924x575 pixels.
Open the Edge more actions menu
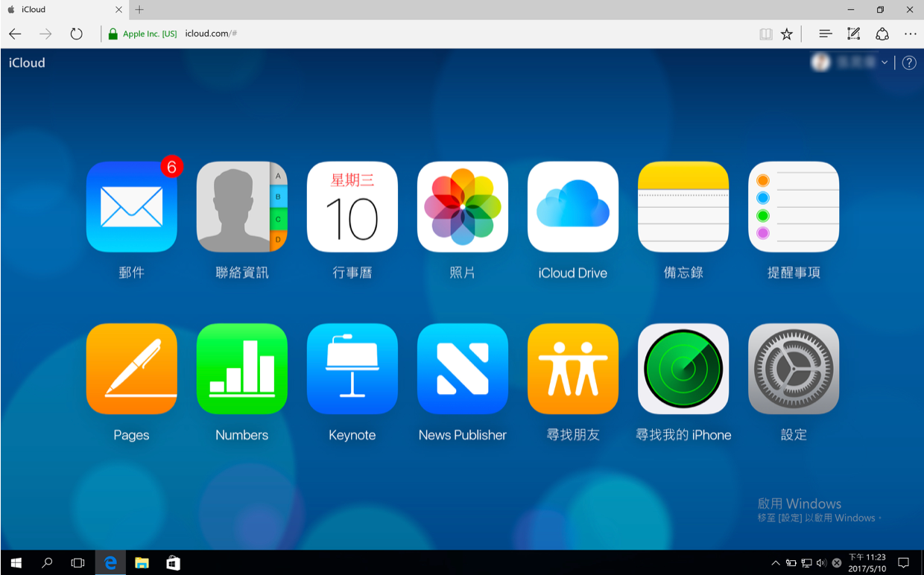click(x=911, y=34)
